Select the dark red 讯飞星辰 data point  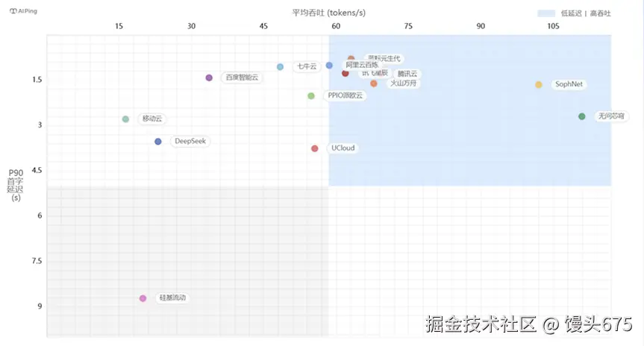345,73
